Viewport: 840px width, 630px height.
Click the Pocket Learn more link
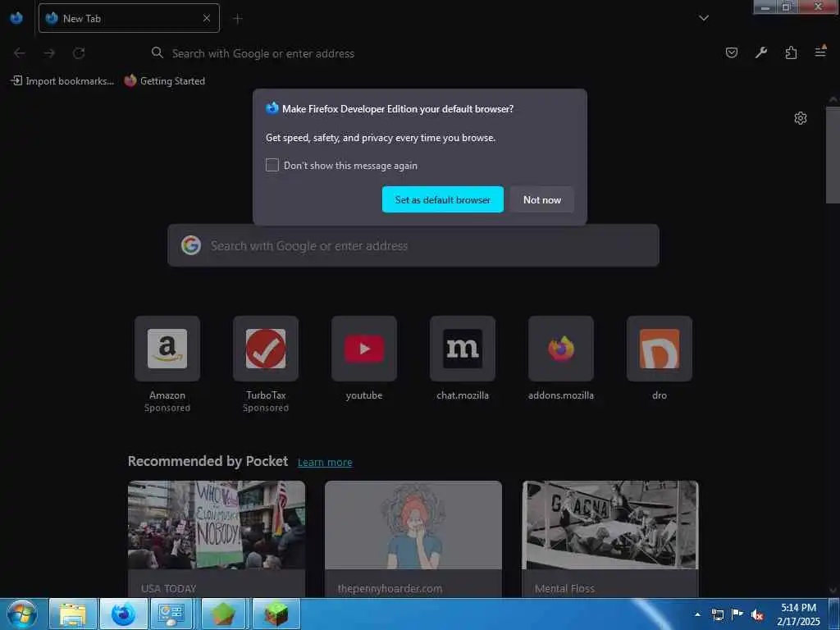tap(325, 463)
